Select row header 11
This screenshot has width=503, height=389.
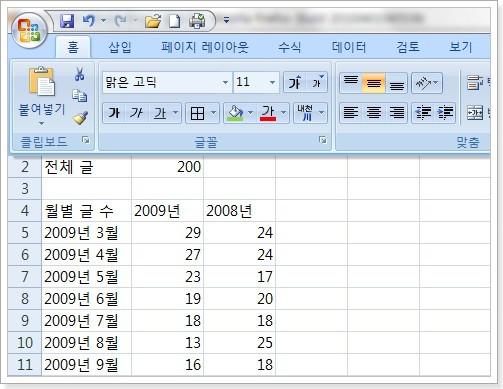click(25, 365)
